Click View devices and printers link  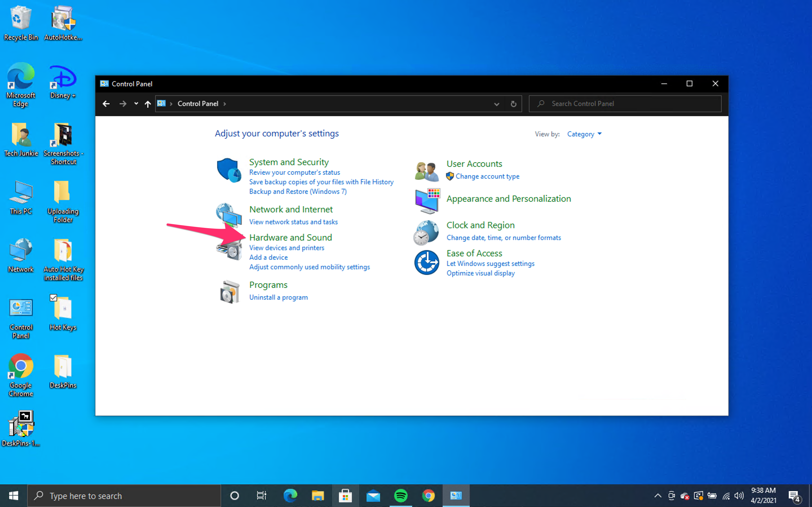coord(286,248)
